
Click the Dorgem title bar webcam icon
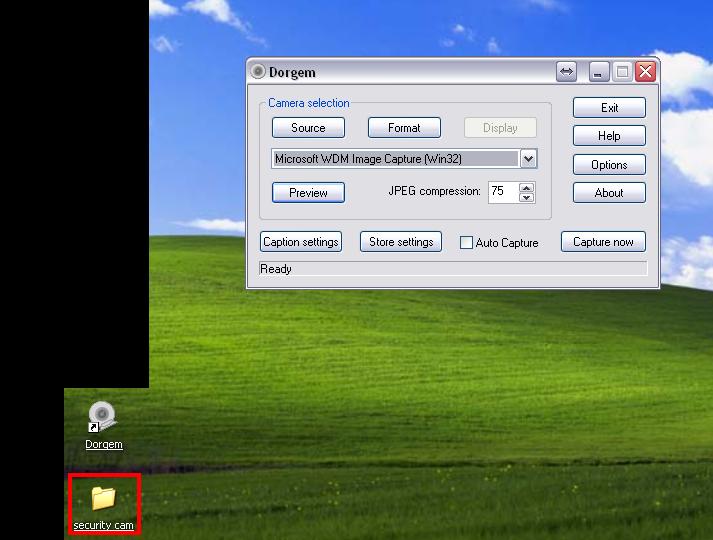[x=258, y=71]
